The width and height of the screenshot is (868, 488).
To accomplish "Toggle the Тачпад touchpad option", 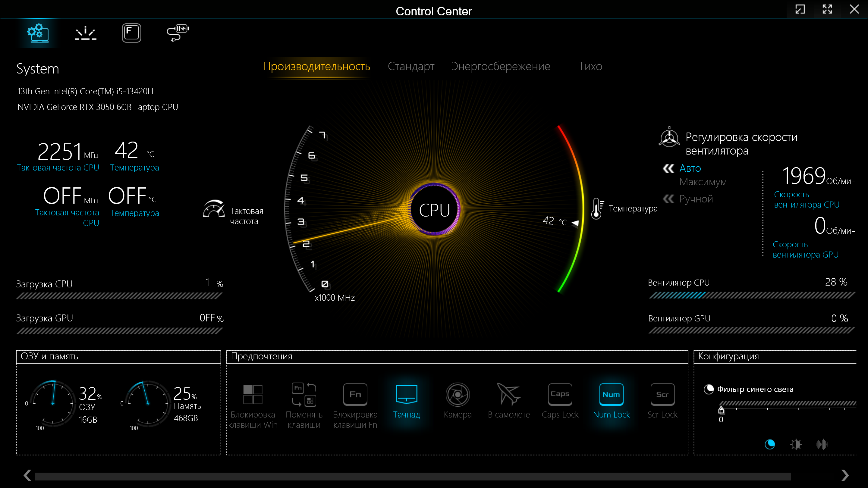I will pos(406,401).
